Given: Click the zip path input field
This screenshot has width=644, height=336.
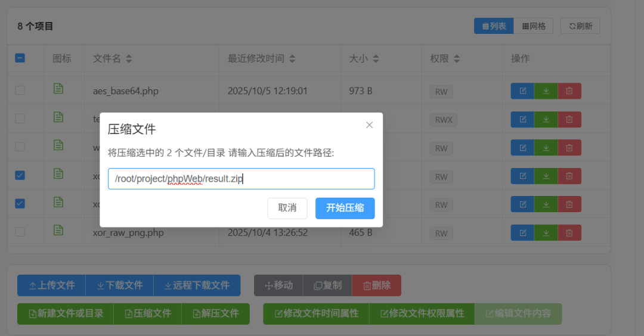Looking at the screenshot, I should click(241, 179).
